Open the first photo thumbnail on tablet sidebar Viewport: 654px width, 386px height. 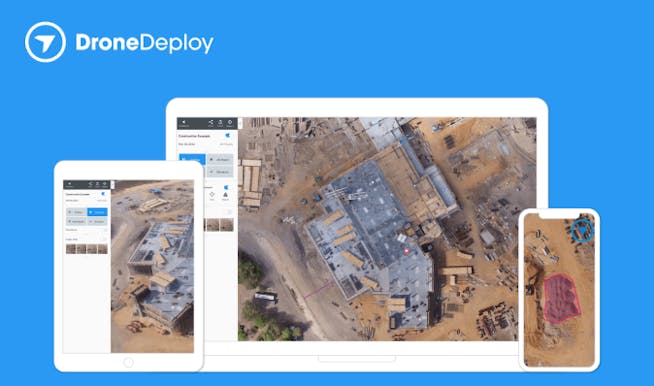(71, 249)
